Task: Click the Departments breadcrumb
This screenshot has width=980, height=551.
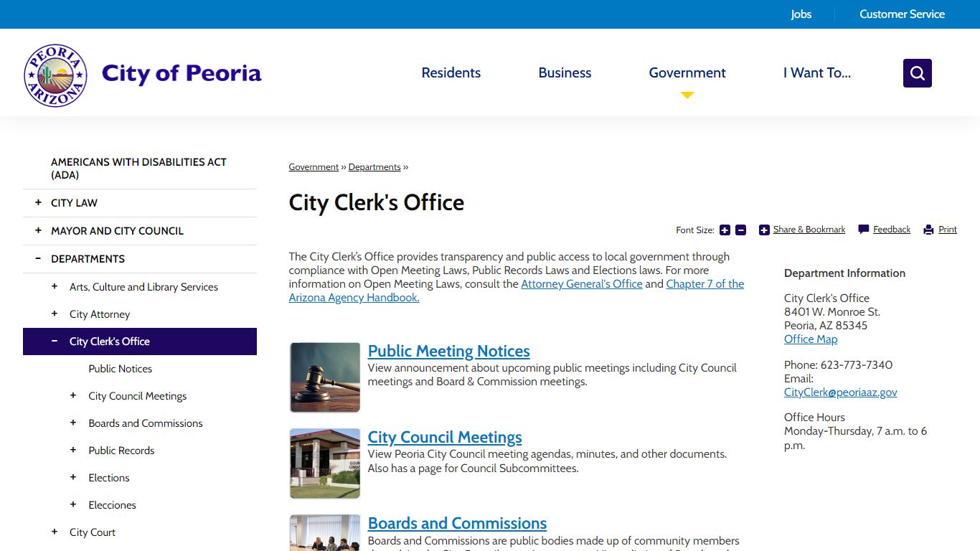Action: [374, 167]
